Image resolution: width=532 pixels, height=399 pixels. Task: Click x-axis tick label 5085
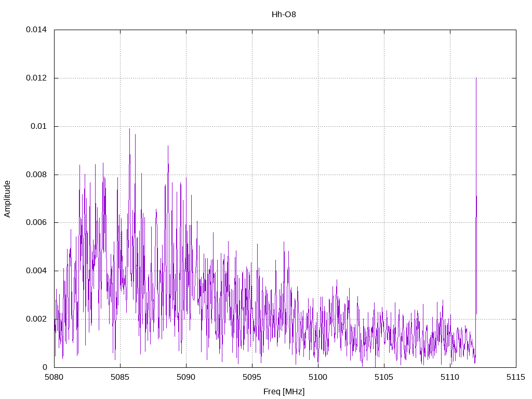point(120,377)
